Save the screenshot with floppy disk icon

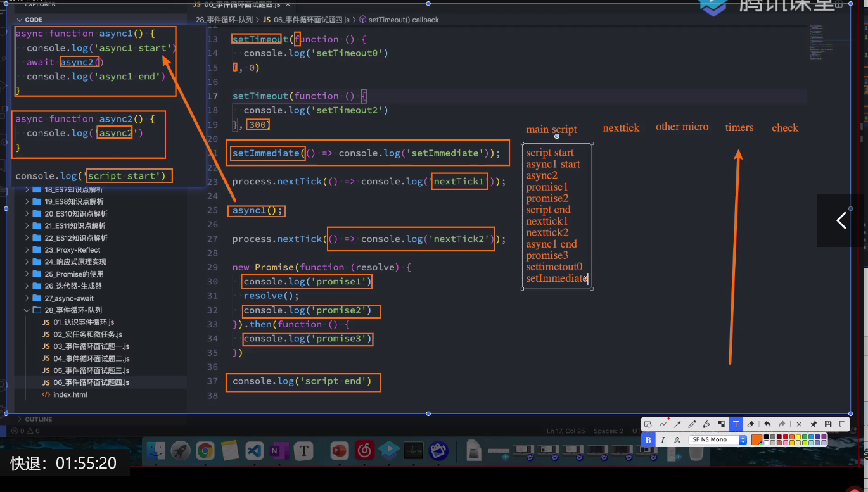(x=827, y=424)
